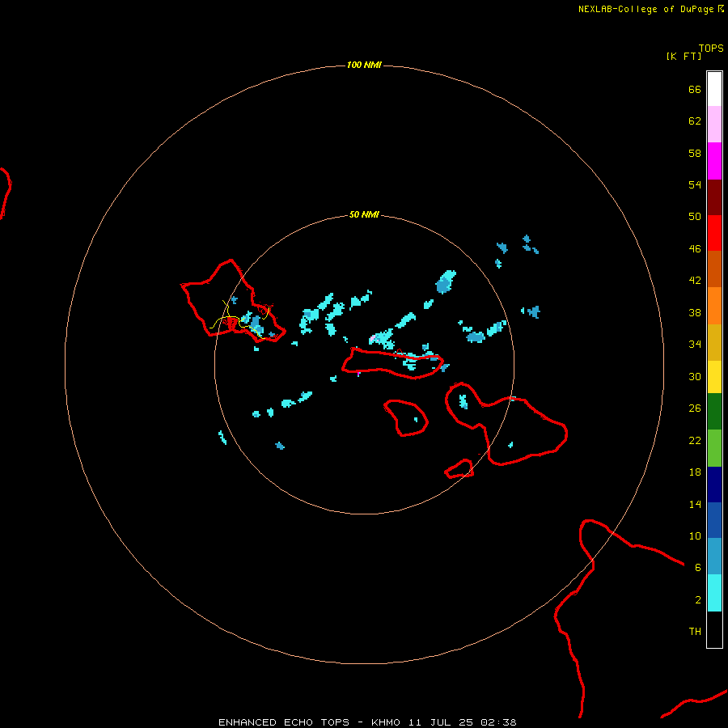This screenshot has width=728, height=728.
Task: Click the small pink echo-top pixel north of Molokai
Action: 373,337
